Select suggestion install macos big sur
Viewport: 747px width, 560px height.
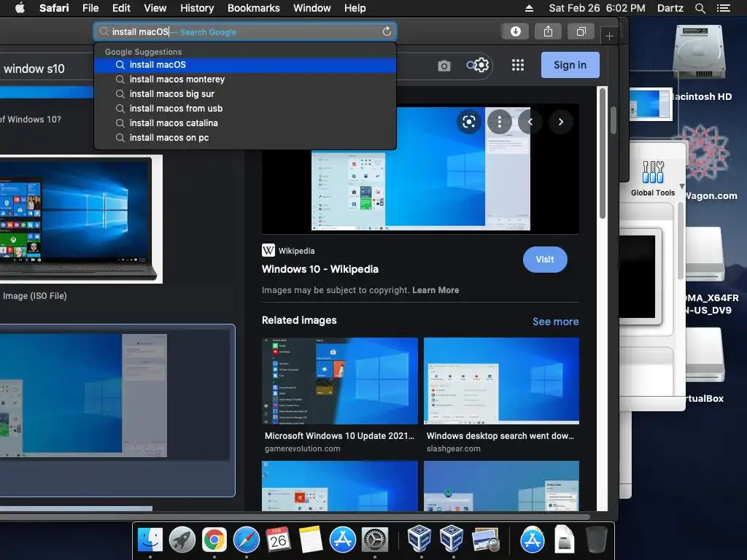pos(245,94)
